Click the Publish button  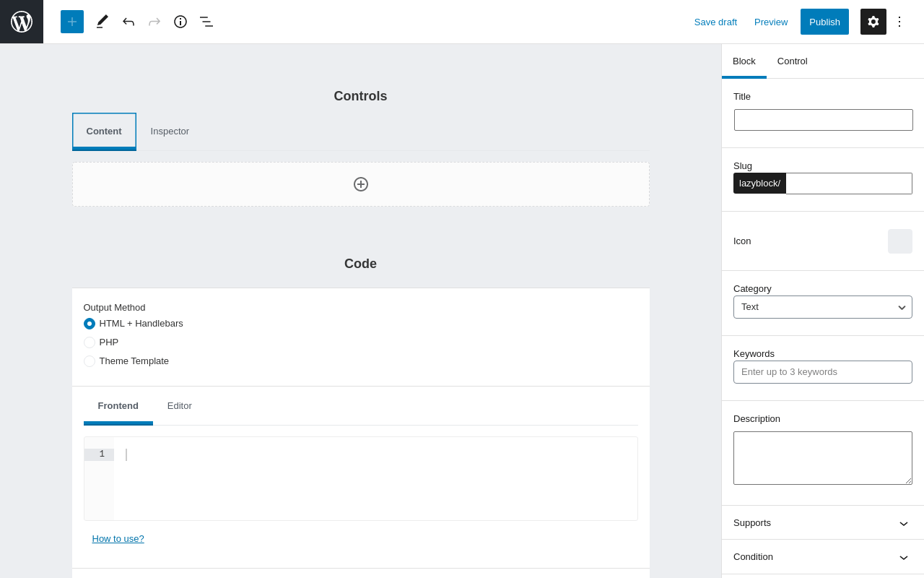click(824, 22)
